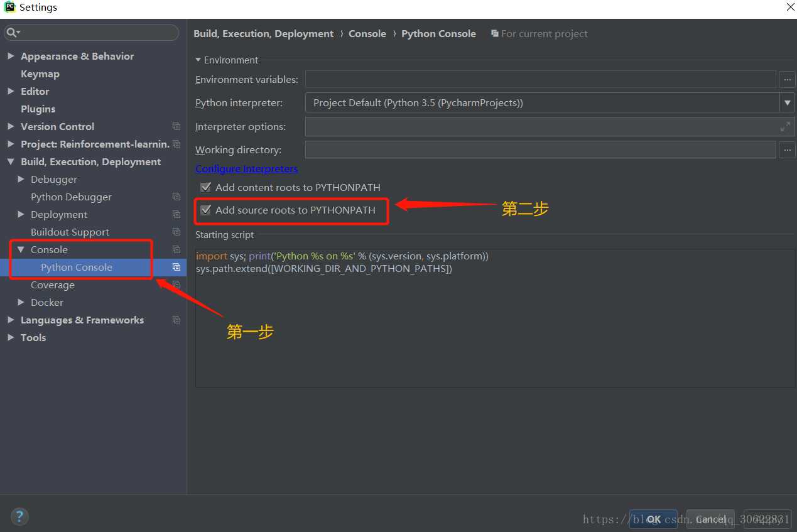797x532 pixels.
Task: Click project-level icon next to Deployment
Action: 176,214
